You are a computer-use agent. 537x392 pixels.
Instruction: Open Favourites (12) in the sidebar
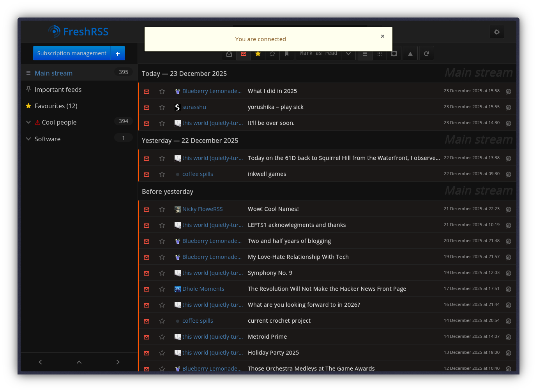tap(56, 106)
